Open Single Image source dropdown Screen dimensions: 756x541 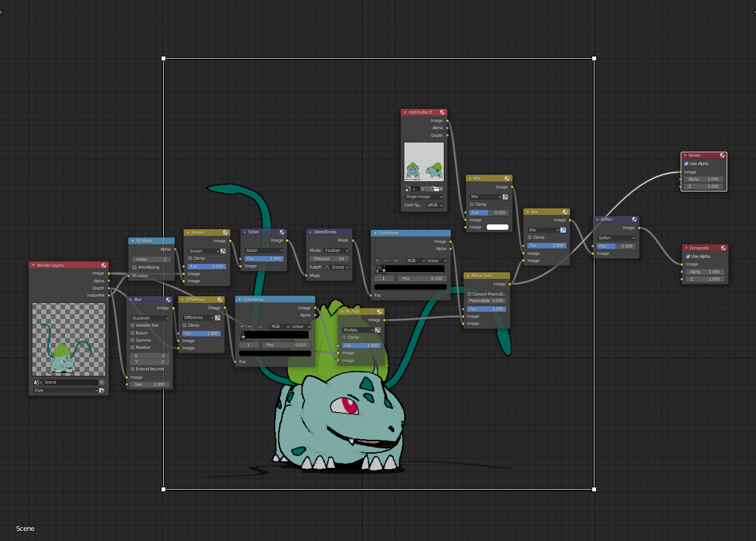click(424, 196)
